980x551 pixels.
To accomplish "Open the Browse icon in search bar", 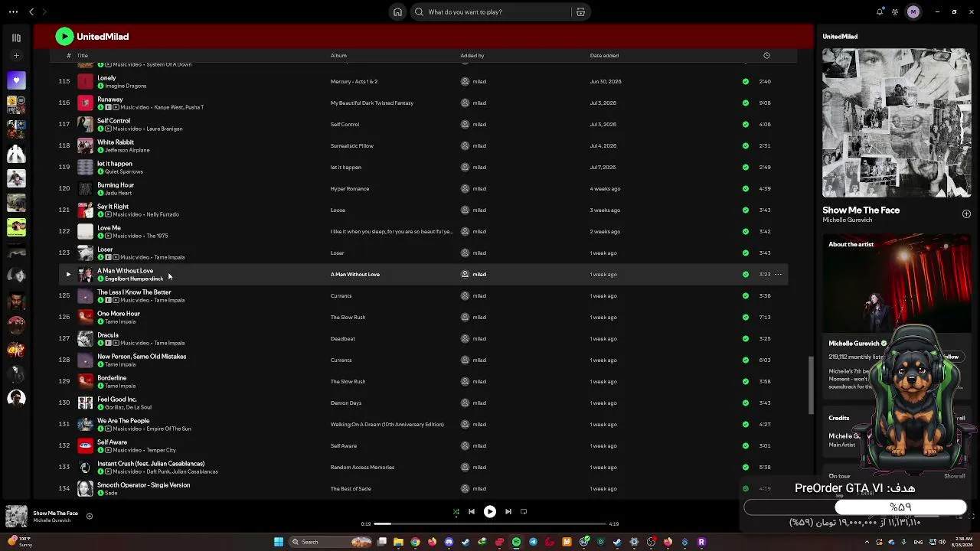I will pyautogui.click(x=580, y=12).
